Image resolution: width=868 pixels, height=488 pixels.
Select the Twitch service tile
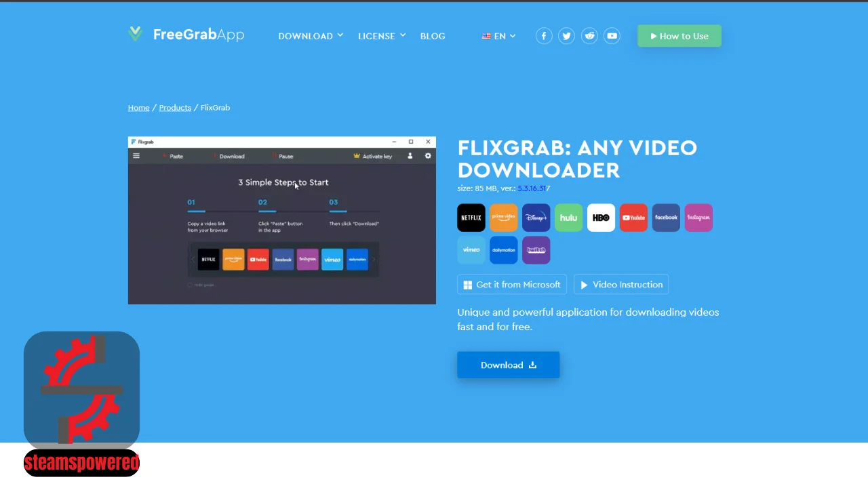click(536, 250)
